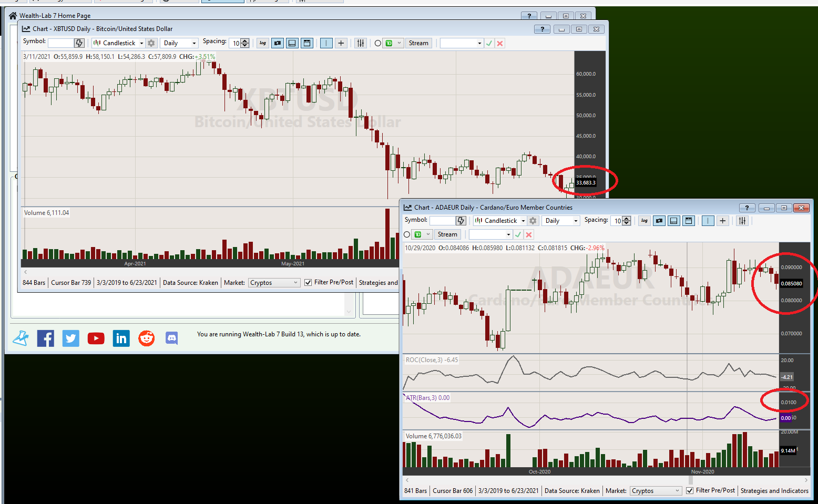Image resolution: width=818 pixels, height=504 pixels.
Task: Toggle top data bar icon in XBTUSD toolbar
Action: 307,43
